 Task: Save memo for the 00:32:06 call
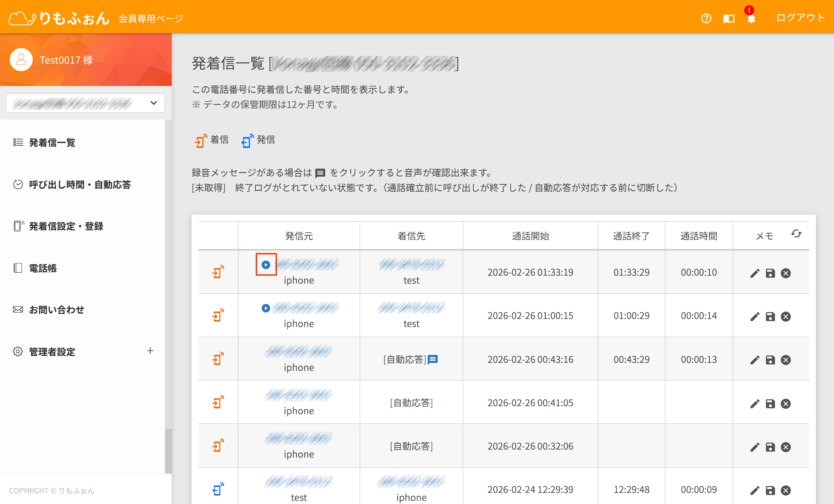tap(770, 447)
